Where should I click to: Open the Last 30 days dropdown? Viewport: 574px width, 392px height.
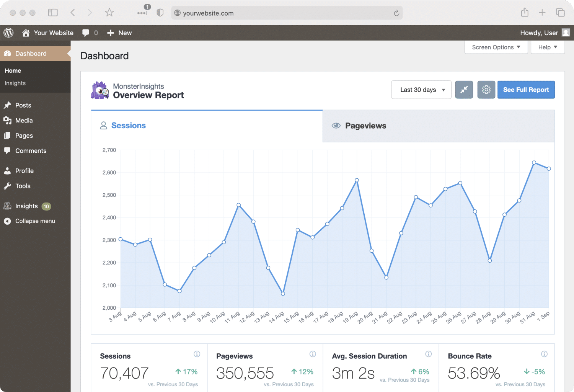point(421,90)
